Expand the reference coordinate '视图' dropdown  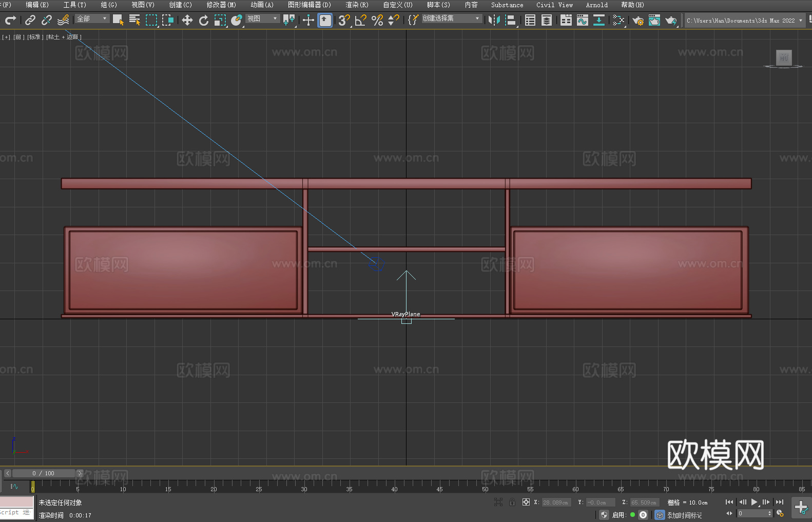point(263,18)
